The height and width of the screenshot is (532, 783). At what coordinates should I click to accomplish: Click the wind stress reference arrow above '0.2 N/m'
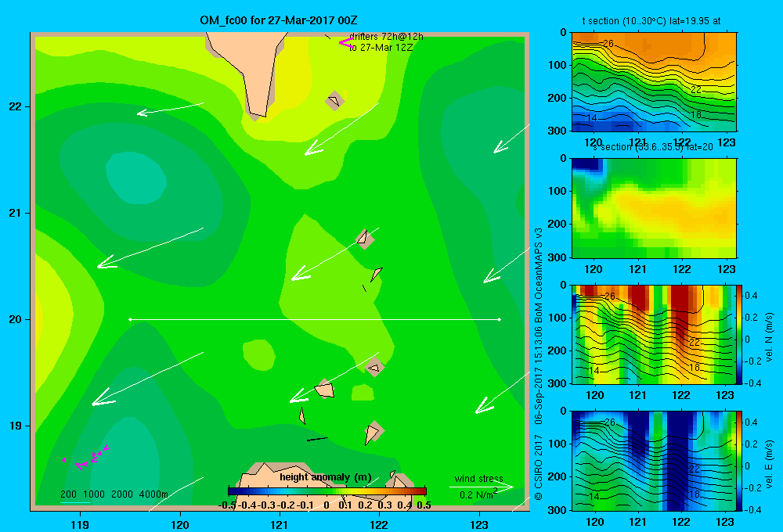click(482, 487)
